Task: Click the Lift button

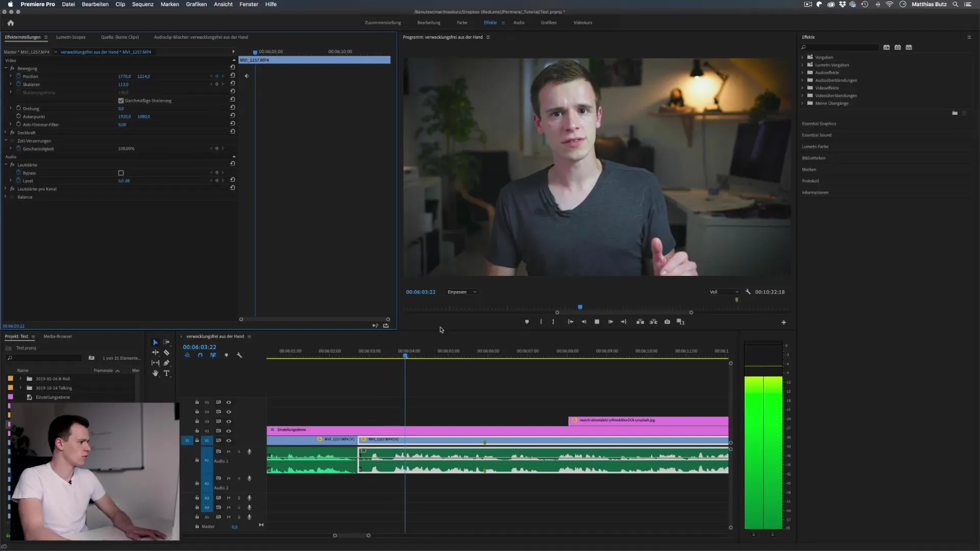Action: (640, 322)
